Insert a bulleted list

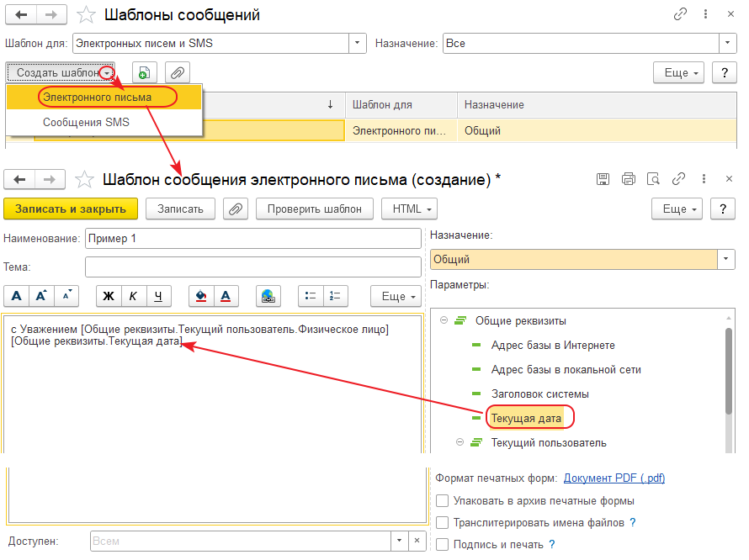(x=311, y=296)
